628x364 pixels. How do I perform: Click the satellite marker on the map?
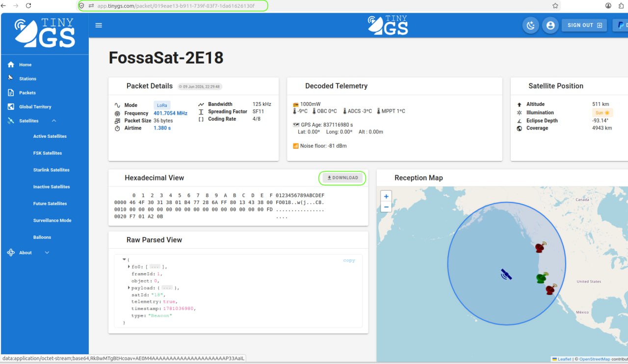506,274
